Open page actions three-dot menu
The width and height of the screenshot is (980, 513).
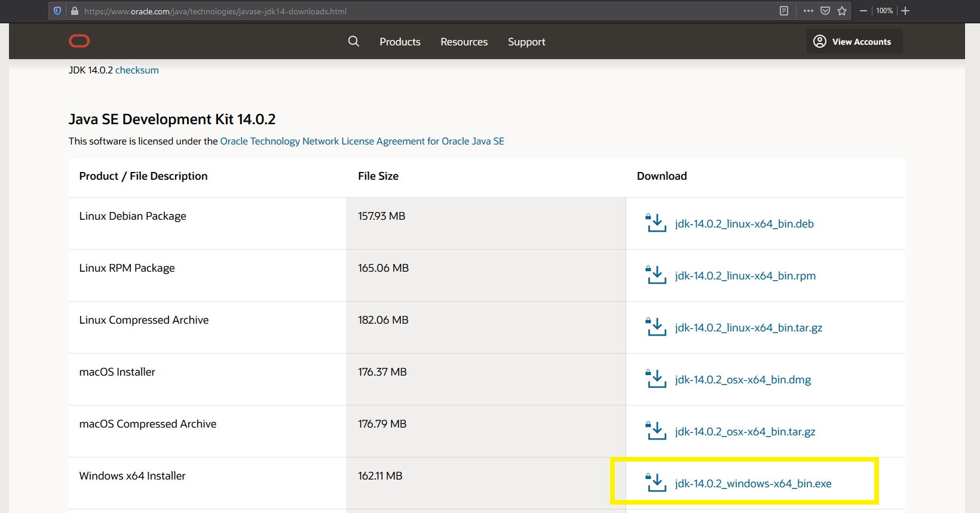pos(808,11)
